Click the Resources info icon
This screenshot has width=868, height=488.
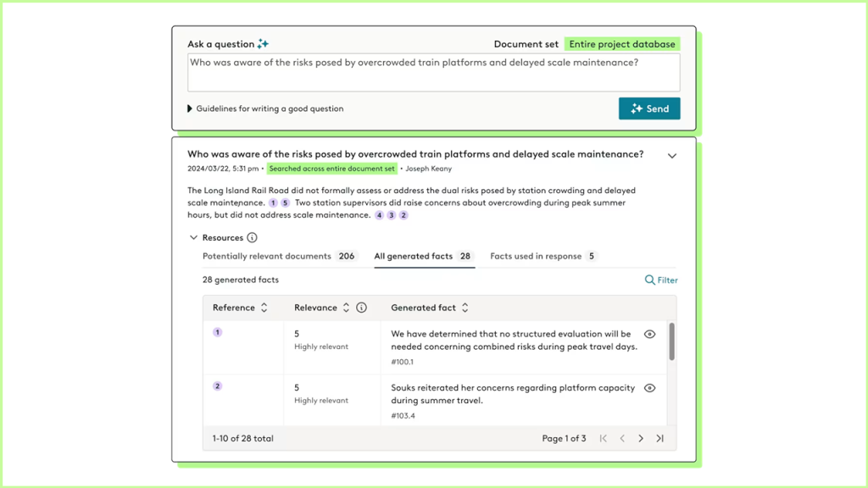[252, 238]
